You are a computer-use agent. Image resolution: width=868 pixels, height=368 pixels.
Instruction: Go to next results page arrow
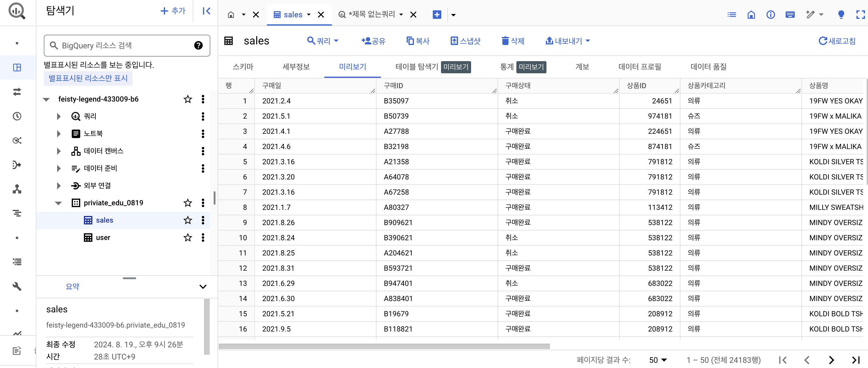(831, 360)
